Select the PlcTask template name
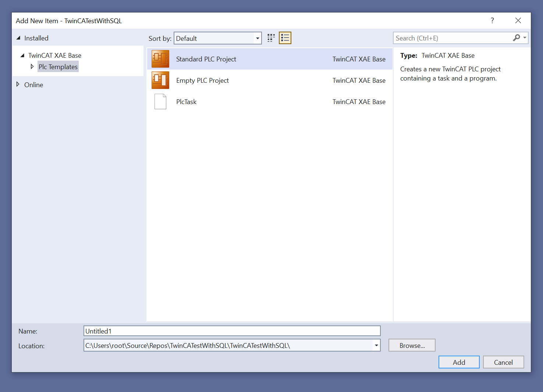543x392 pixels. pos(186,101)
